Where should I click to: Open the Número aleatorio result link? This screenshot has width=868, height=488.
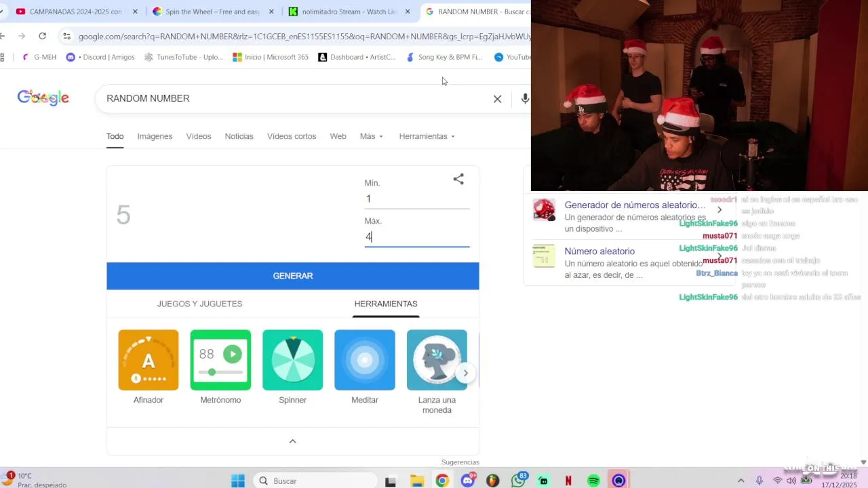click(599, 251)
